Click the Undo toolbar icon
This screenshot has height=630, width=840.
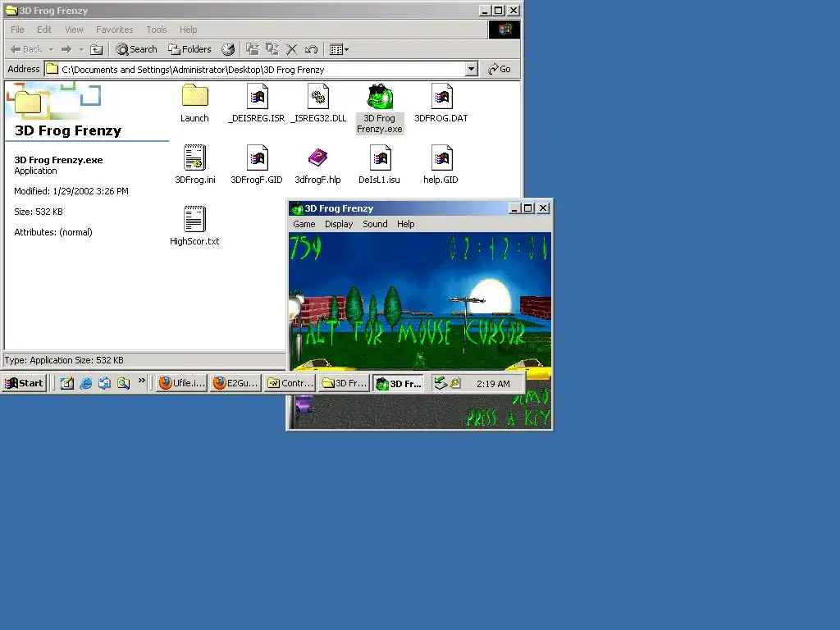311,50
